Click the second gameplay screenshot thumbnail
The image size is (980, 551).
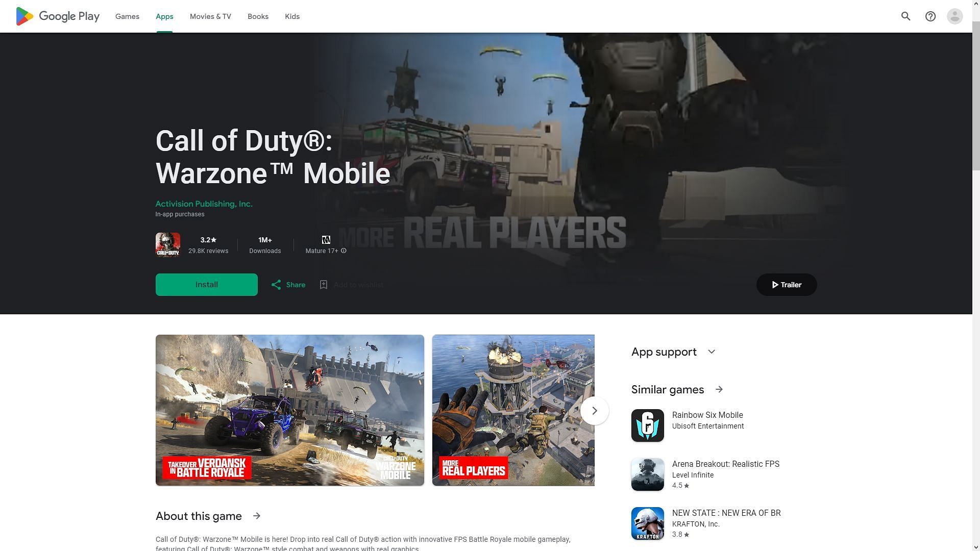513,410
